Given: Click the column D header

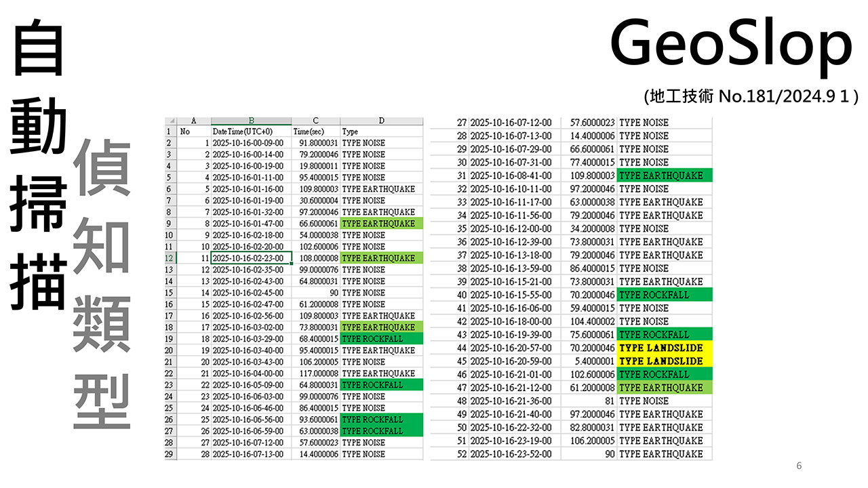Looking at the screenshot, I should pyautogui.click(x=381, y=121).
